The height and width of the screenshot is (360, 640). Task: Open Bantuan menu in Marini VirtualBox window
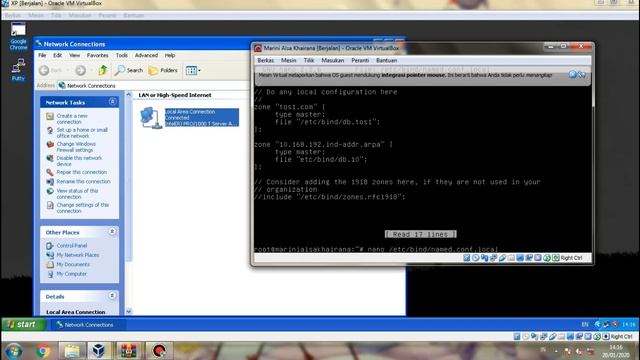(x=387, y=60)
